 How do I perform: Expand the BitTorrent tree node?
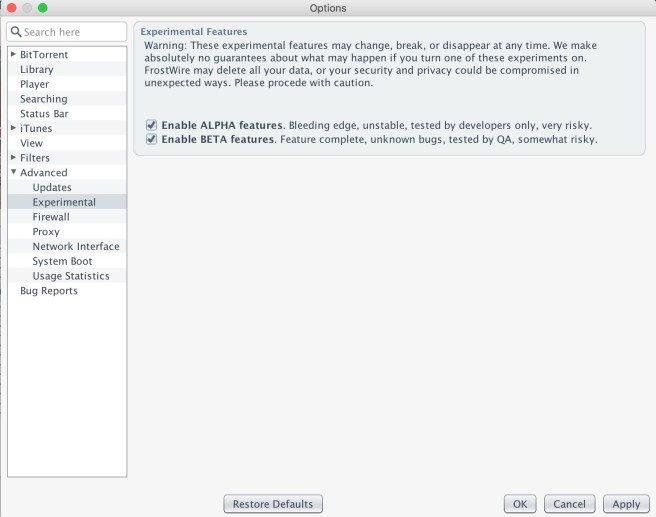tap(13, 54)
